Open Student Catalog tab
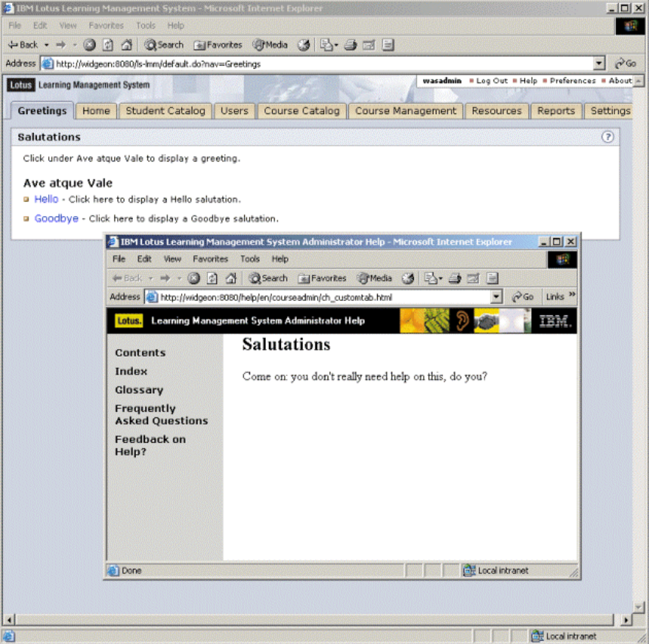The image size is (649, 644). [165, 111]
